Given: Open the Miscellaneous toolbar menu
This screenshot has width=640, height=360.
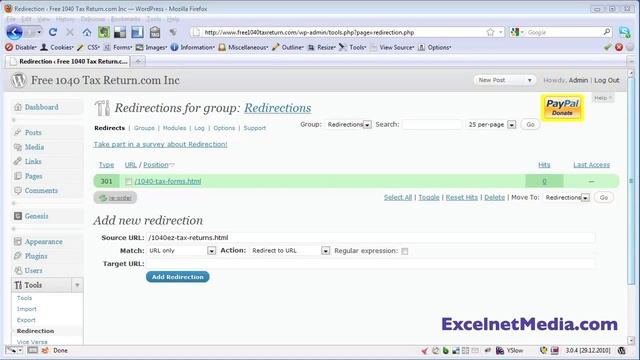Looking at the screenshot, I should click(243, 47).
